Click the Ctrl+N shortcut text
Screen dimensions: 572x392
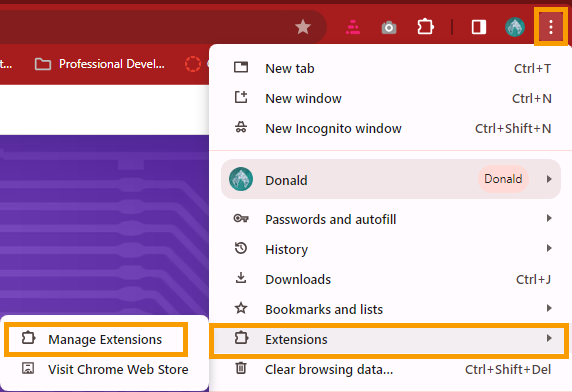click(532, 98)
